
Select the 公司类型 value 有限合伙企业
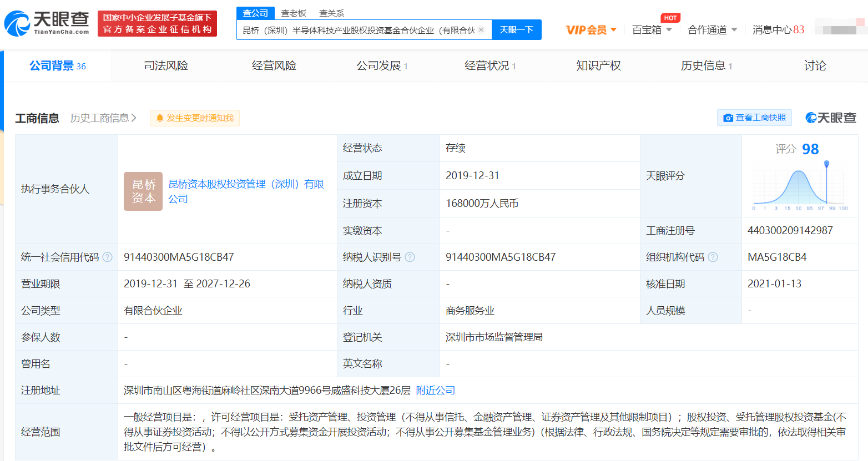pos(153,311)
